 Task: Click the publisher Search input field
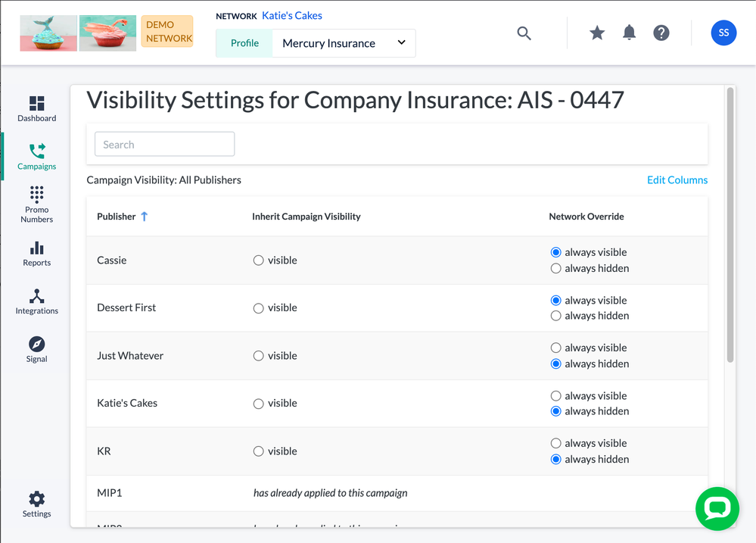pyautogui.click(x=164, y=145)
